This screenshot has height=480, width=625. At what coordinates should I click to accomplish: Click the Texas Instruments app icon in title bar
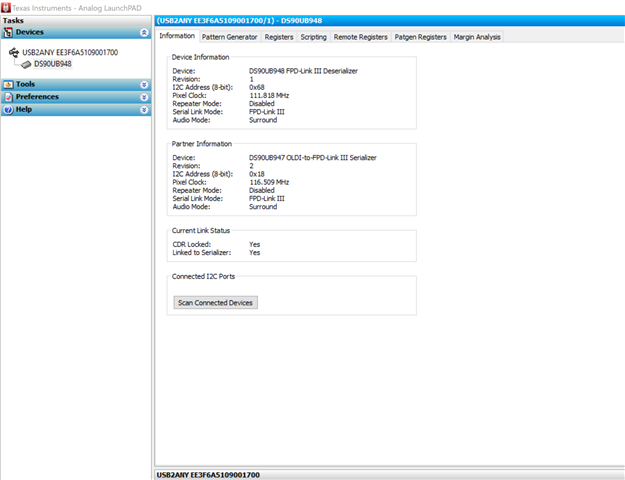pyautogui.click(x=6, y=8)
